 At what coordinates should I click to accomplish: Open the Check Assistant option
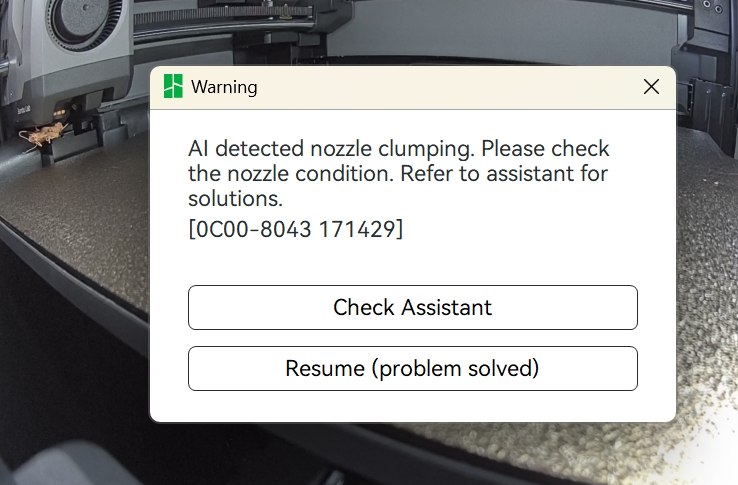(413, 307)
